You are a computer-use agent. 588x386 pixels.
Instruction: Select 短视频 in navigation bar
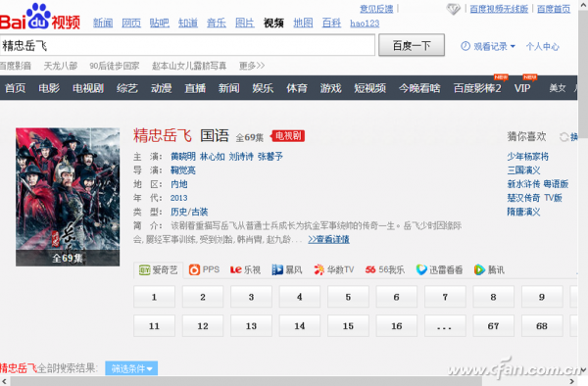370,88
